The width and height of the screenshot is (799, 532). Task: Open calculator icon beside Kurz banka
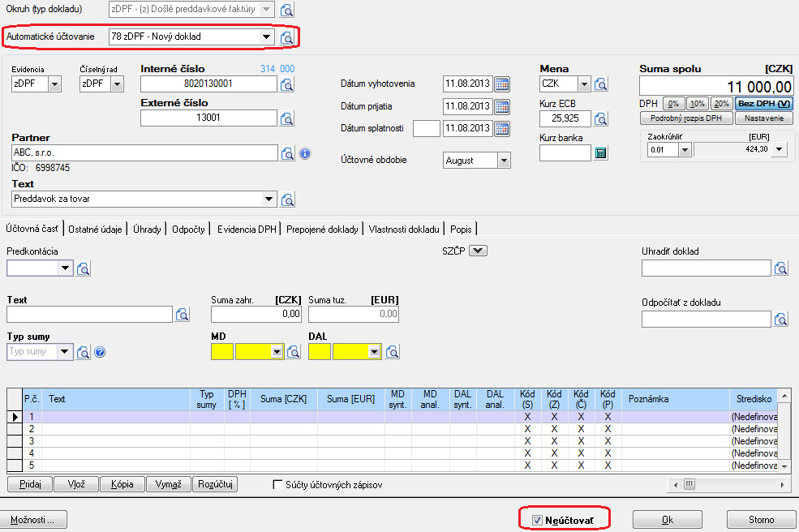tap(601, 153)
